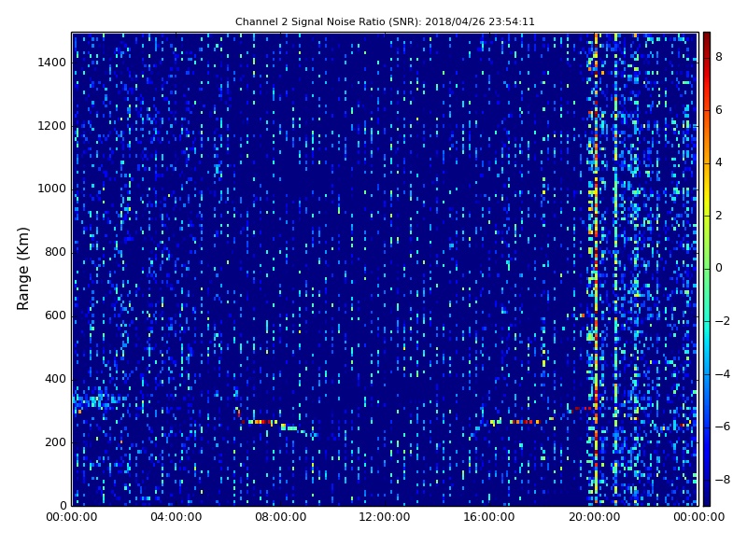Click the 1200 range tick label

(x=52, y=126)
